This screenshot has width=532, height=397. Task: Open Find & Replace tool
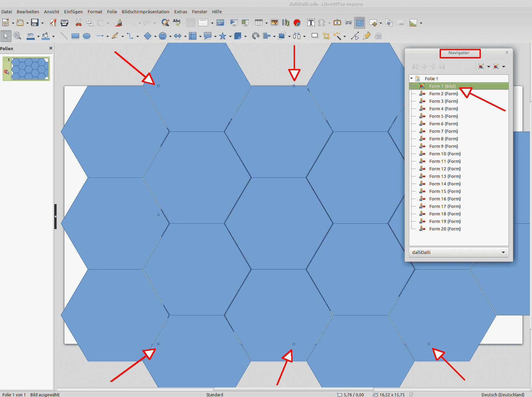point(165,23)
